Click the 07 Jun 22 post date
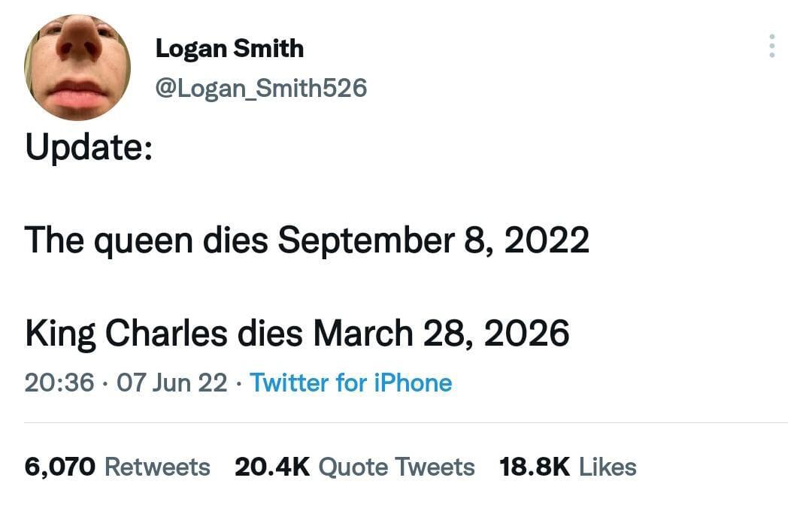Image resolution: width=812 pixels, height=508 pixels. click(x=172, y=383)
